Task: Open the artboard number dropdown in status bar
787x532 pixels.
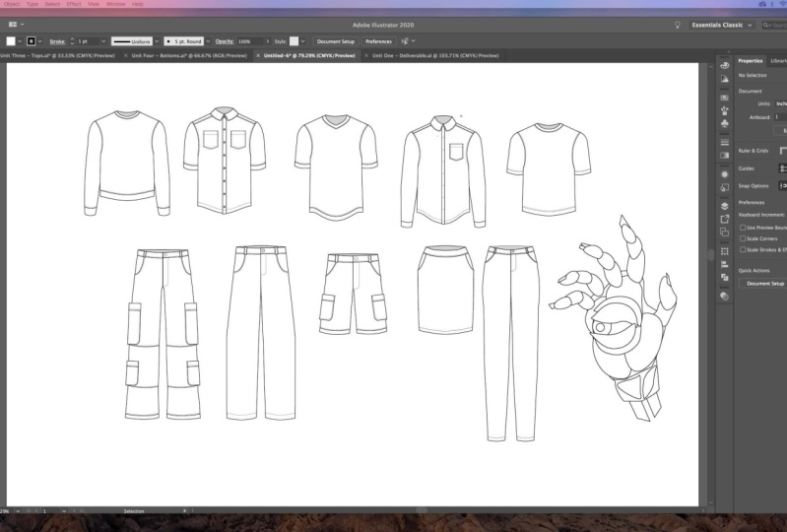Action: tap(64, 511)
